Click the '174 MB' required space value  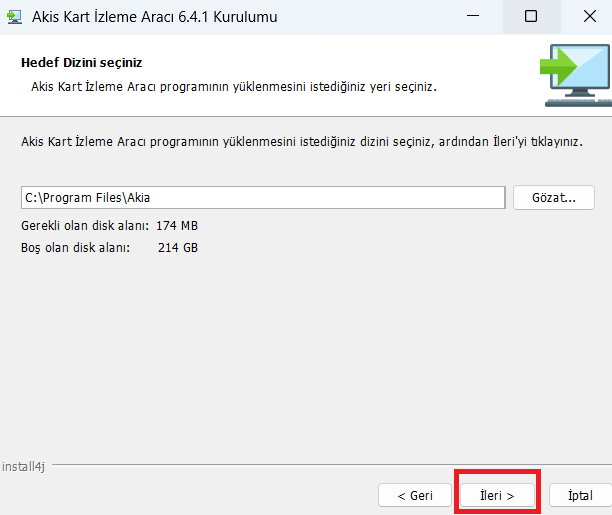(x=177, y=226)
